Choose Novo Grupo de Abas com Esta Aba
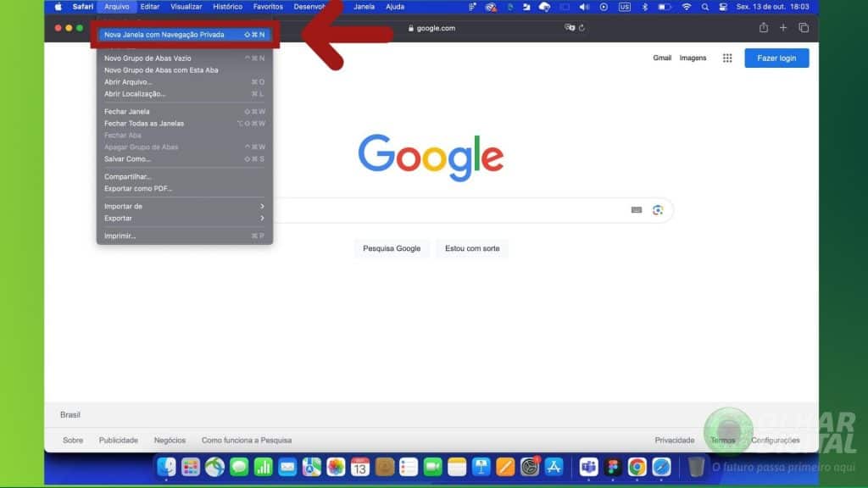Viewport: 868px width, 488px height. click(184, 70)
